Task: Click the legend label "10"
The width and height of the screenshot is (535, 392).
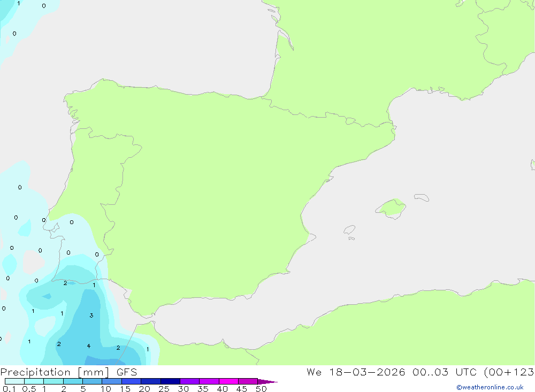Action: [x=106, y=389]
